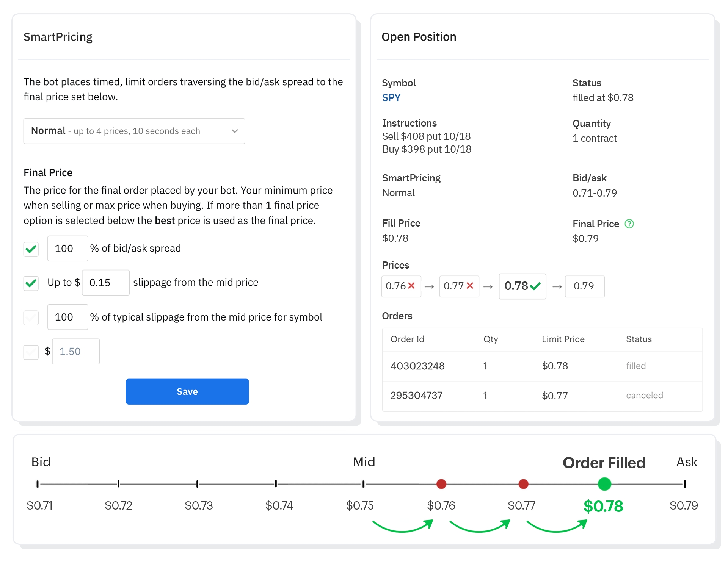Viewport: 728px width, 563px height.
Task: Click the red dot at $0.76 on timeline
Action: tap(441, 484)
